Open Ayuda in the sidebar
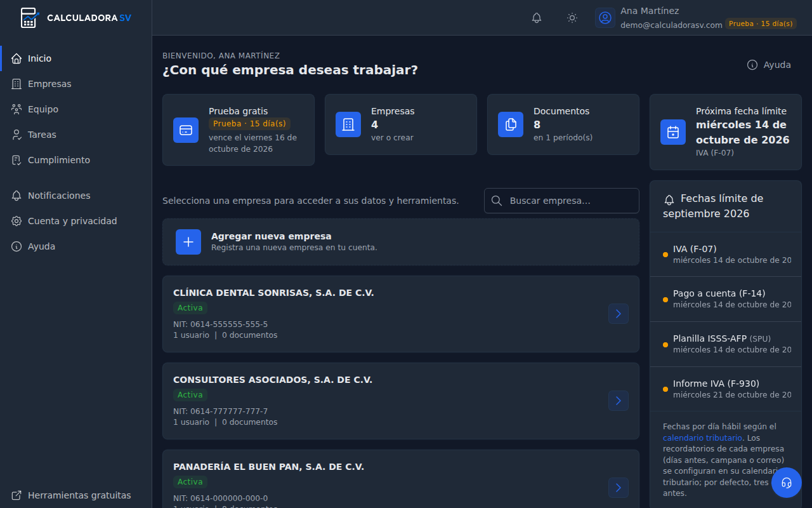Screen dimensions: 812x508 point(76,246)
